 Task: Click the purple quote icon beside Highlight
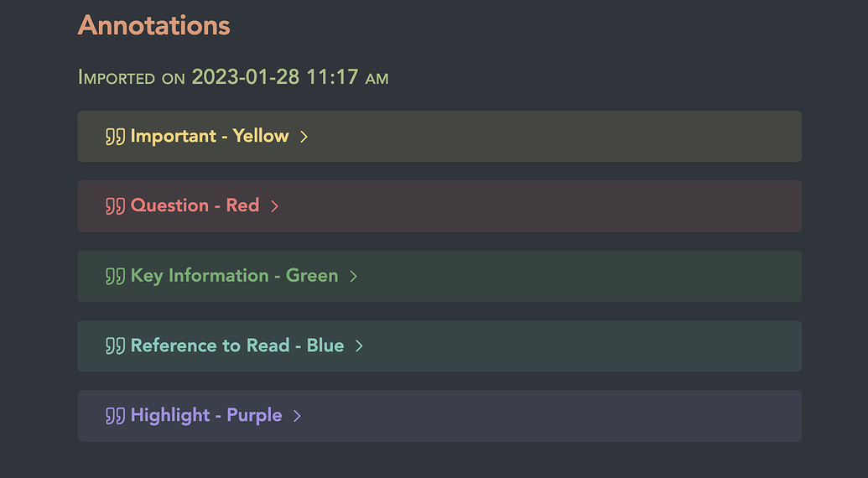pos(115,415)
